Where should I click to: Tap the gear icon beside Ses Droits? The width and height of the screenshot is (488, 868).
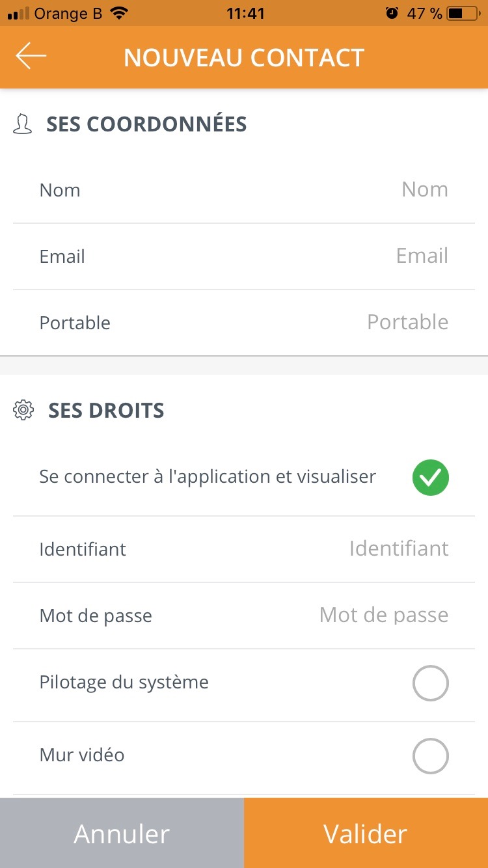(x=23, y=411)
